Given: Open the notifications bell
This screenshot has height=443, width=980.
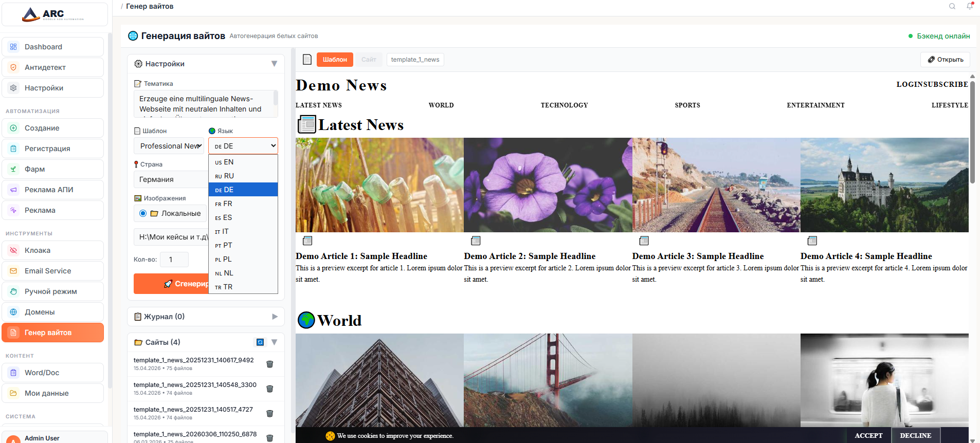Looking at the screenshot, I should pyautogui.click(x=969, y=6).
